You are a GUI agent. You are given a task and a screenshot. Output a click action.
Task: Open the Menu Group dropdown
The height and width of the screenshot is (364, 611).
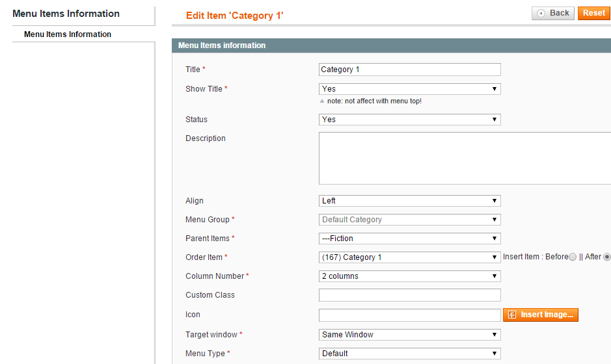409,220
